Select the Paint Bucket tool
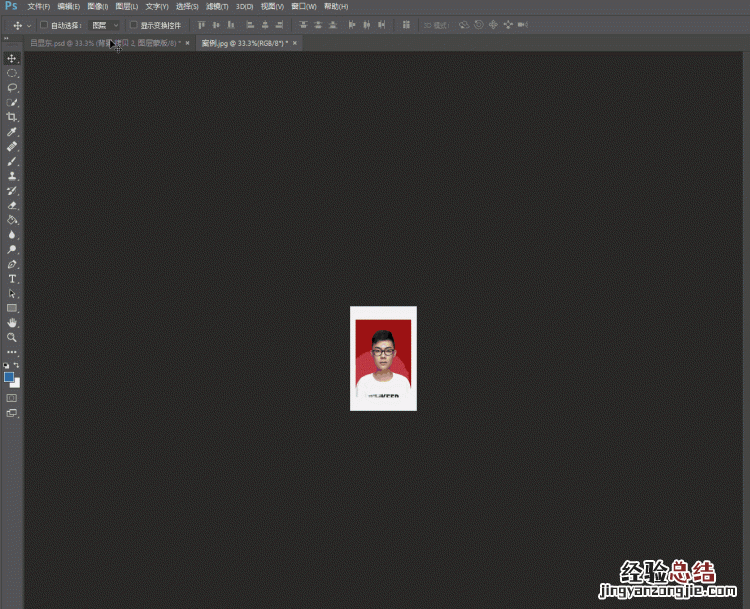This screenshot has height=609, width=750. point(12,220)
